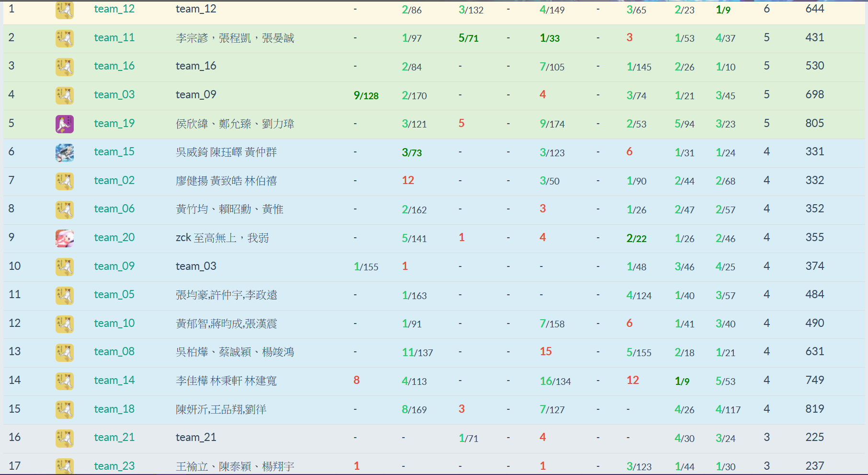The width and height of the screenshot is (868, 475).
Task: Click team_15's 3/73 result cell
Action: (x=412, y=152)
